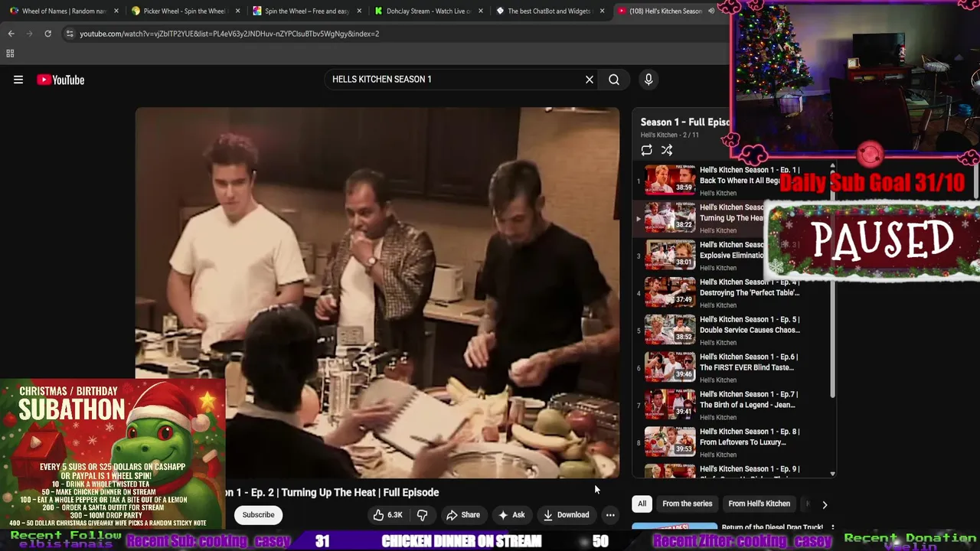Open the Ep. 2 Turning Up The Heat title
The width and height of the screenshot is (980, 551).
[332, 493]
